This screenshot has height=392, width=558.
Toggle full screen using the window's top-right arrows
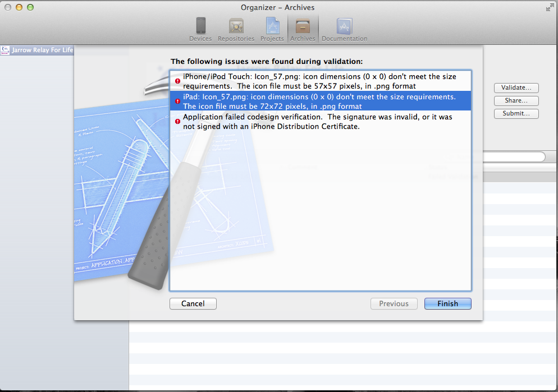550,7
